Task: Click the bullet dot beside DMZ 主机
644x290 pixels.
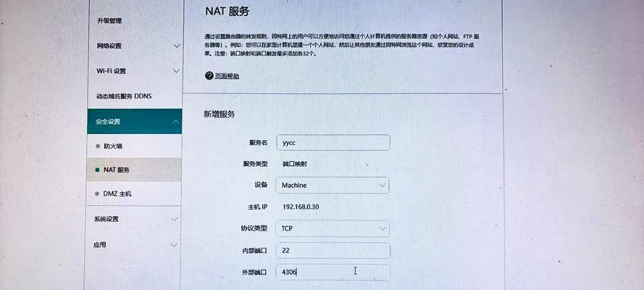Action: (97, 194)
